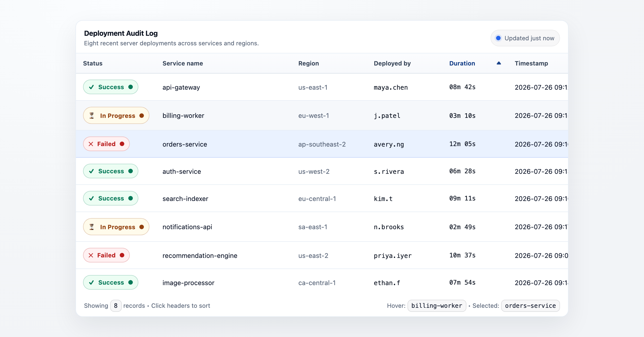Click the Updated just now pill
This screenshot has height=337, width=644.
[x=525, y=38]
